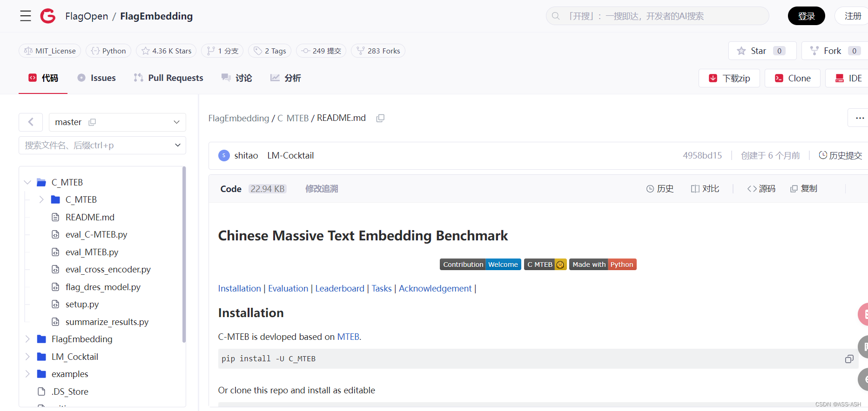
Task: Expand the LM_Cocktail folder
Action: tap(27, 357)
